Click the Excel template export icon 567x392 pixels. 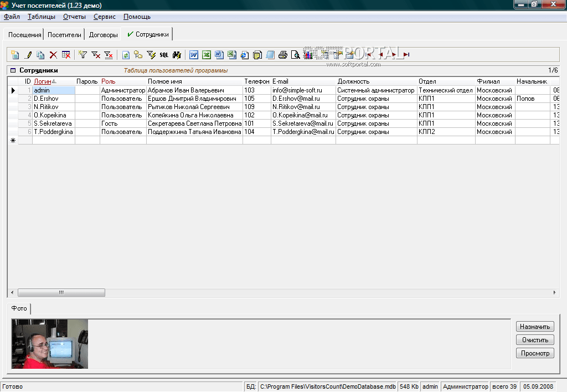click(x=232, y=55)
